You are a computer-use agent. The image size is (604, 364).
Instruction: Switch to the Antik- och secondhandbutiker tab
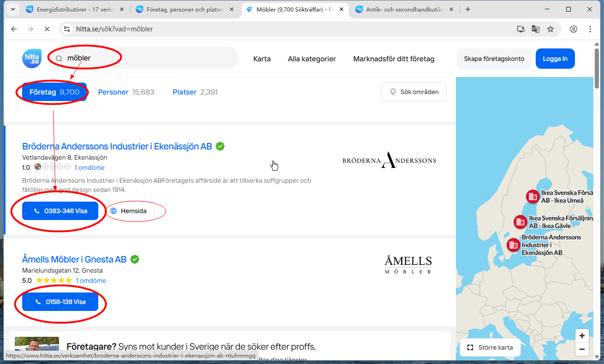(x=405, y=9)
